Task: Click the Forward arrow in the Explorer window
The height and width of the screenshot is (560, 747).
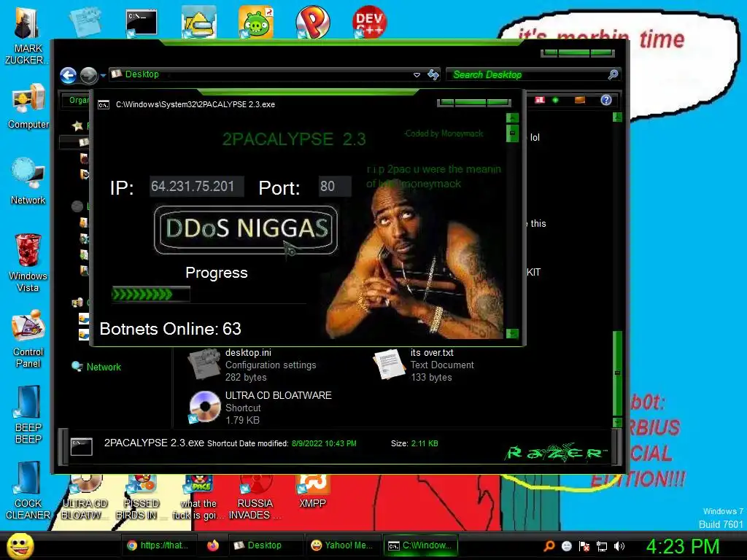Action: (88, 75)
